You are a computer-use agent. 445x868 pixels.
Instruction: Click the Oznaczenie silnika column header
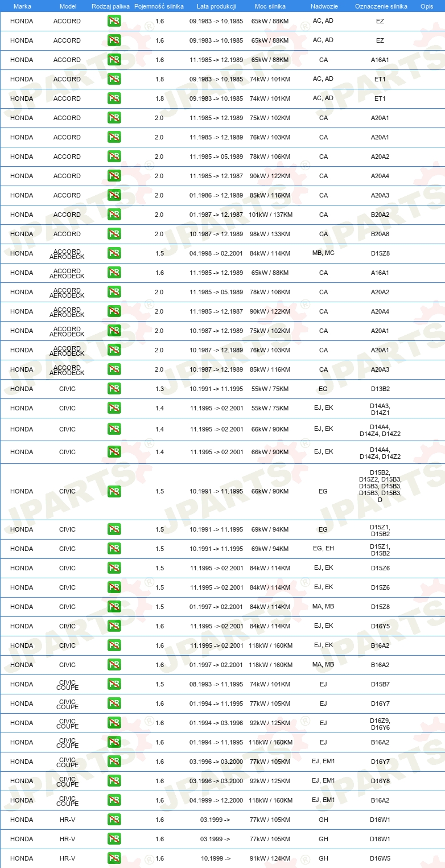(x=381, y=6)
